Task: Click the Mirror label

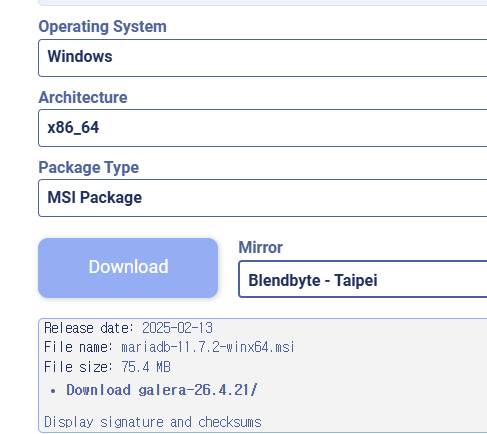Action: [260, 247]
